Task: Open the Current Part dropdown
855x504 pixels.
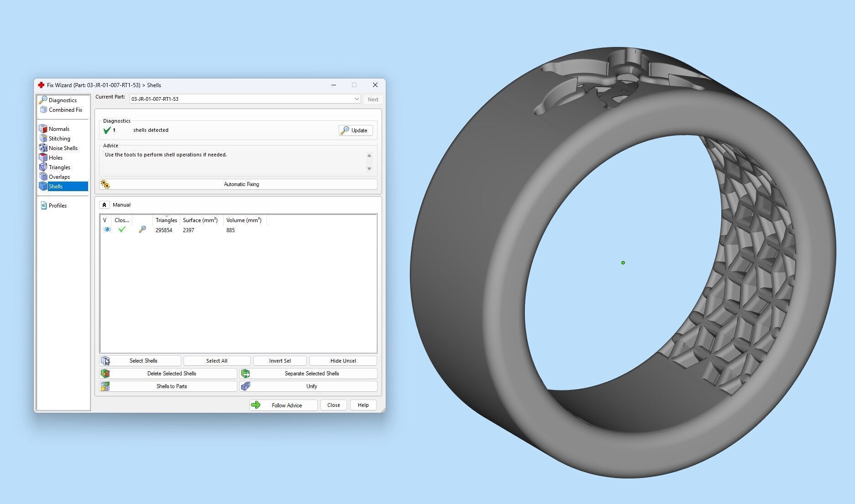Action: click(x=245, y=99)
